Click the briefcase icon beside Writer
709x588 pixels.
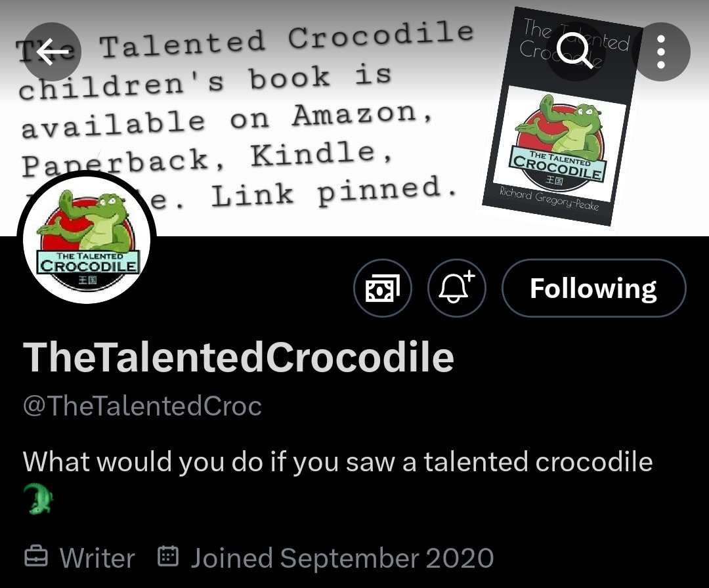click(x=35, y=558)
